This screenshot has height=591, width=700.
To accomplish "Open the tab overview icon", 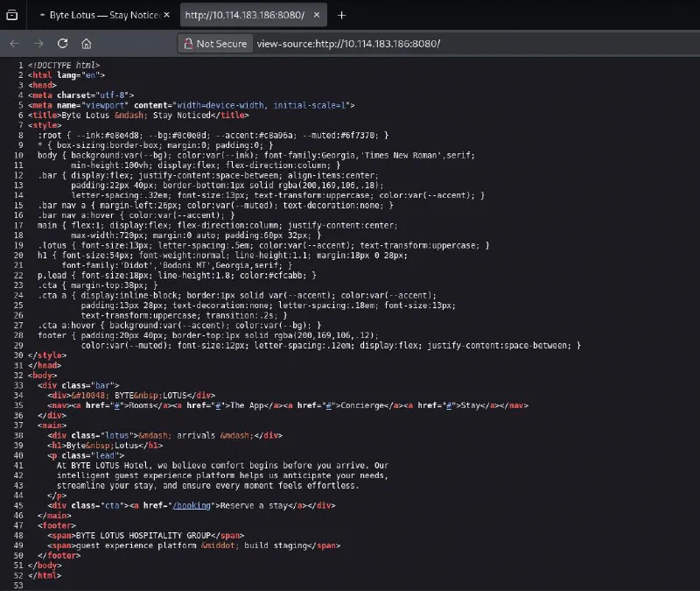I will click(x=12, y=15).
